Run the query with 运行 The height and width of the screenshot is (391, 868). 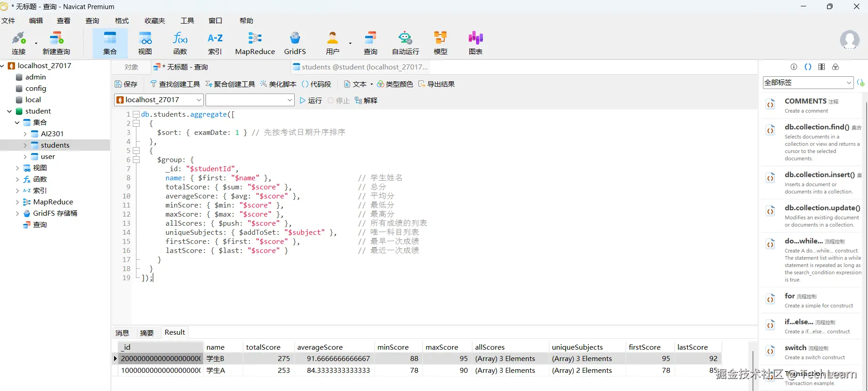311,100
